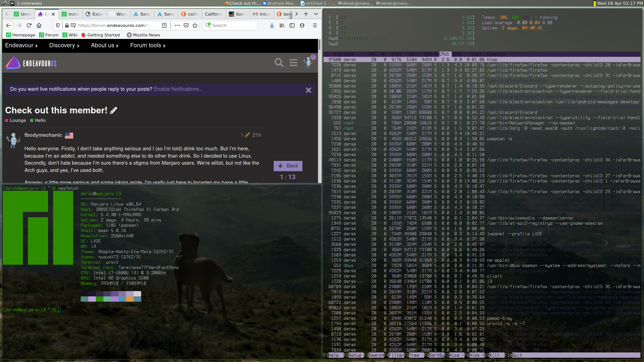Reload the current Firefox page
The image size is (644, 362).
[29, 25]
